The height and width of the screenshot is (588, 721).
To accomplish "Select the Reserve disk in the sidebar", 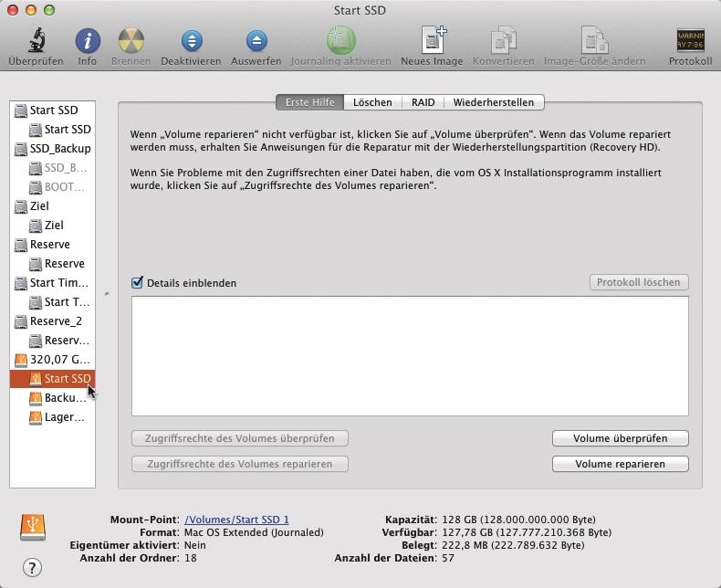I will click(52, 245).
